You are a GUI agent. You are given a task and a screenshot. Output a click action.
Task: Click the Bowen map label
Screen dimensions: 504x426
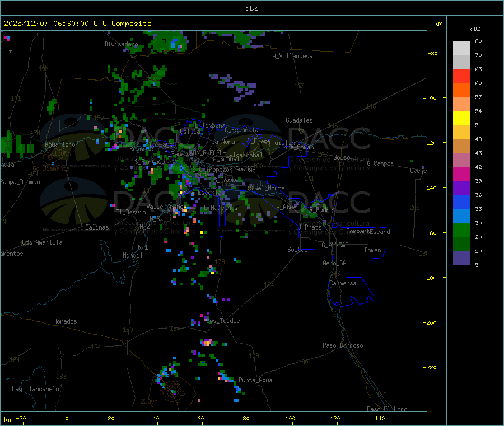[x=372, y=250]
